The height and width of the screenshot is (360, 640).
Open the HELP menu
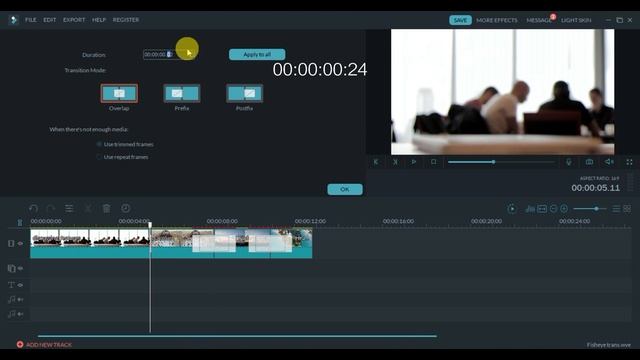(x=99, y=20)
